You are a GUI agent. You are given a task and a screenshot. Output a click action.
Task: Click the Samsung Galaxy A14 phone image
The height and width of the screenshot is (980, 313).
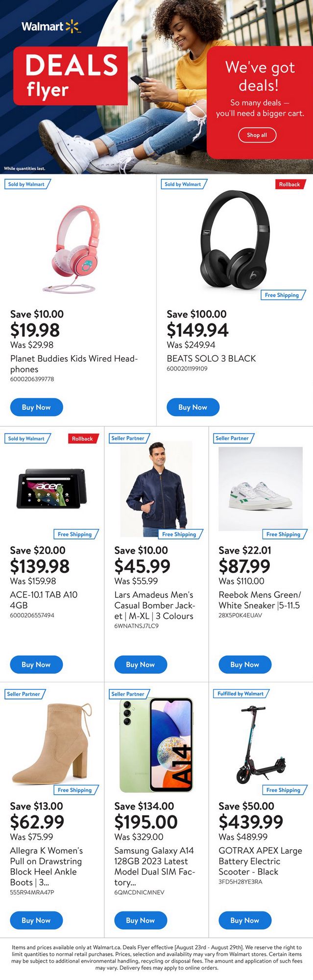coord(156,744)
